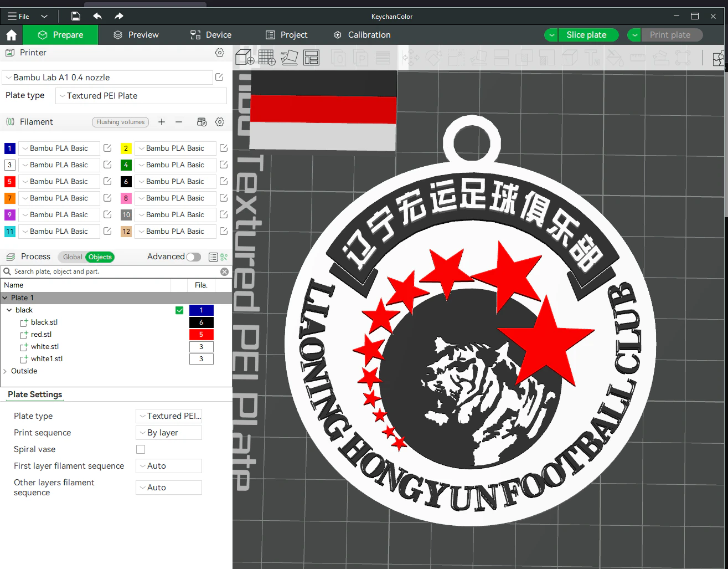Open Other layers filament sequence dropdown

coord(169,488)
